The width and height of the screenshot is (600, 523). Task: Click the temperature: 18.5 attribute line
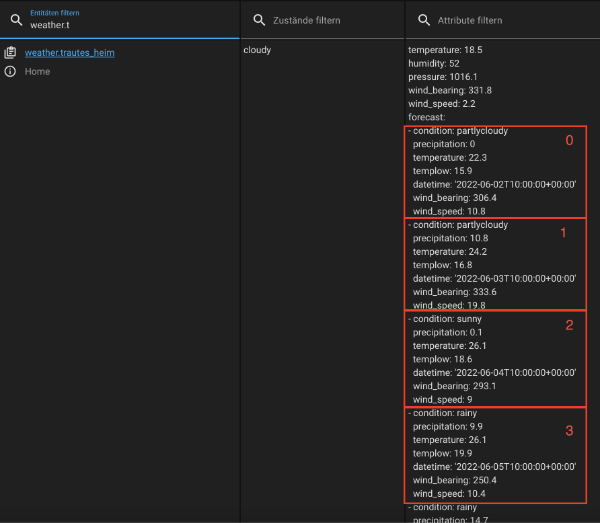445,49
